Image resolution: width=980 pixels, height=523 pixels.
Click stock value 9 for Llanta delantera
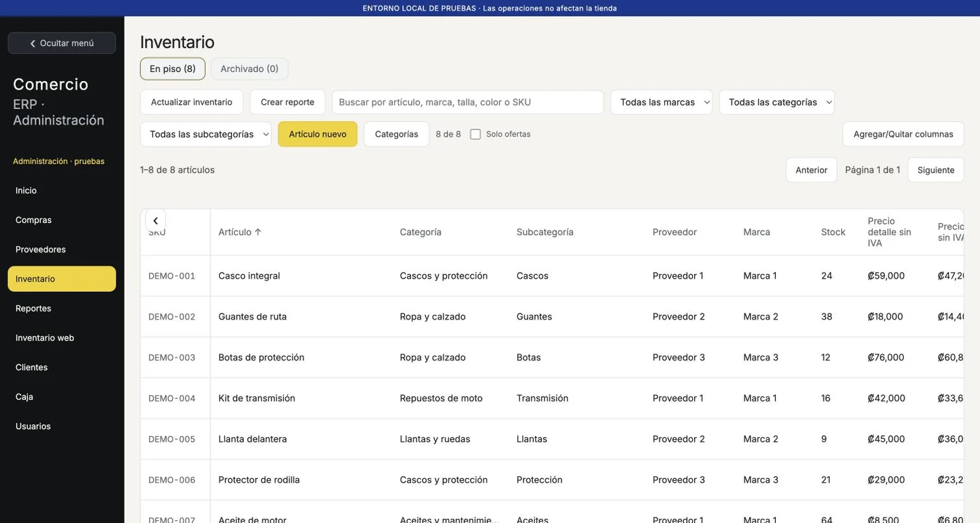point(824,439)
